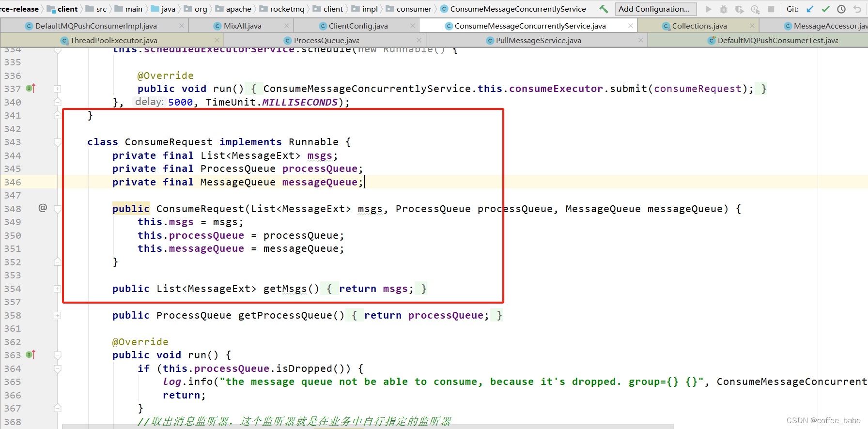Click line number 346 in the gutter

[x=13, y=182]
